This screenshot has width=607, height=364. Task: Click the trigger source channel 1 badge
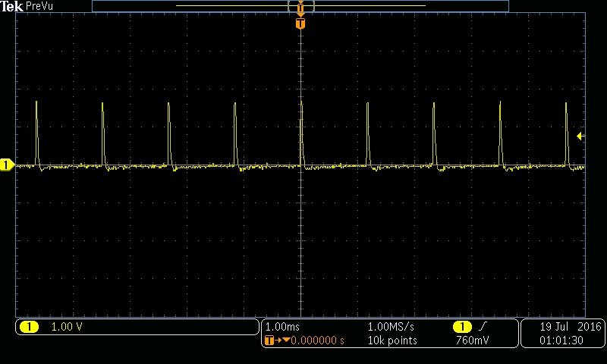point(461,327)
